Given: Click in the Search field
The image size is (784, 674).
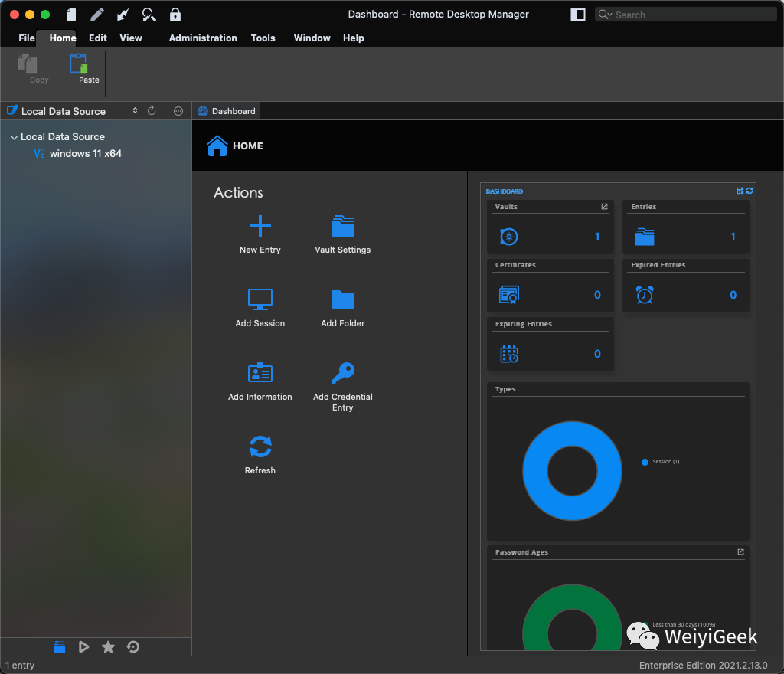Looking at the screenshot, I should [x=685, y=15].
